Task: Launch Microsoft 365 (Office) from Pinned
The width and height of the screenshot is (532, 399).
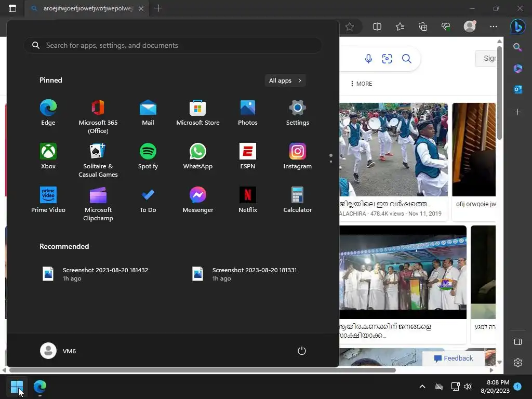Action: 98,117
